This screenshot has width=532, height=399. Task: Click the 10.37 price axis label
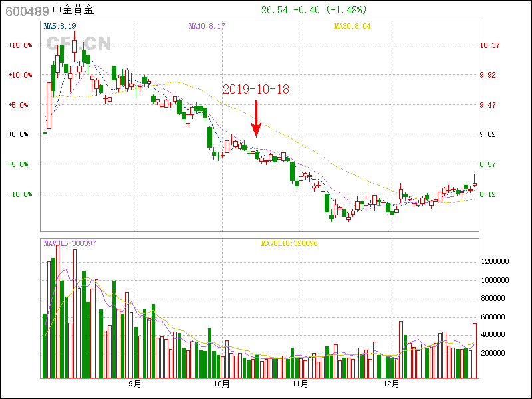point(490,45)
